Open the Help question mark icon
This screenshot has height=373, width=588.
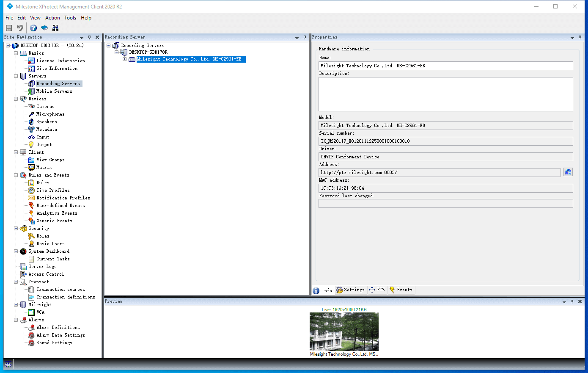coord(33,28)
